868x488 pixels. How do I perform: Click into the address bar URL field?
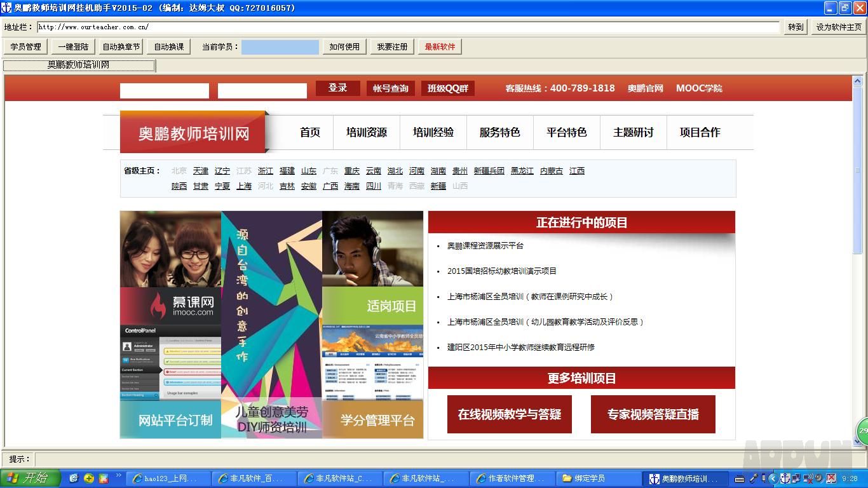click(x=408, y=27)
